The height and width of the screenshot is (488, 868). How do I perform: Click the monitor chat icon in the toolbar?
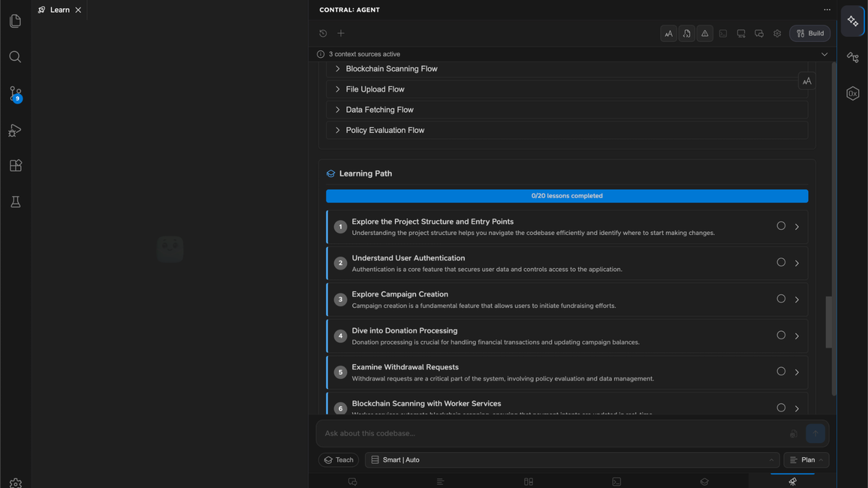[x=741, y=33]
